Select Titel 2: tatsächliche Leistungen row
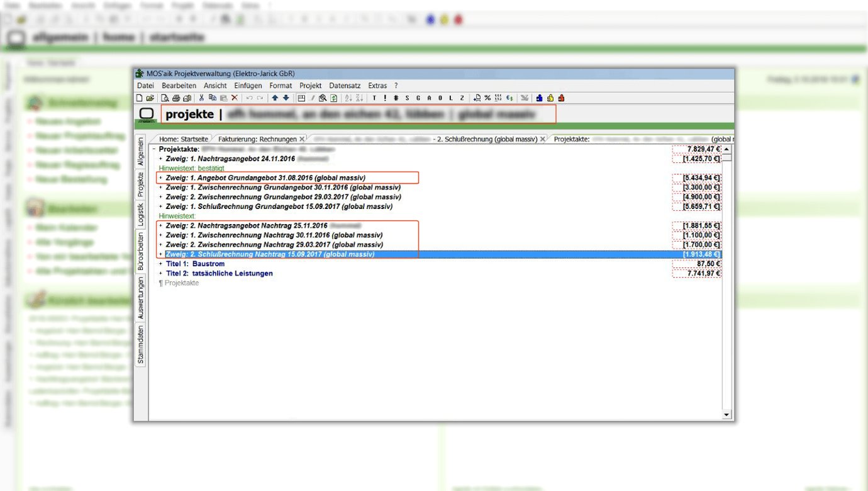This screenshot has height=491, width=868. (x=219, y=274)
